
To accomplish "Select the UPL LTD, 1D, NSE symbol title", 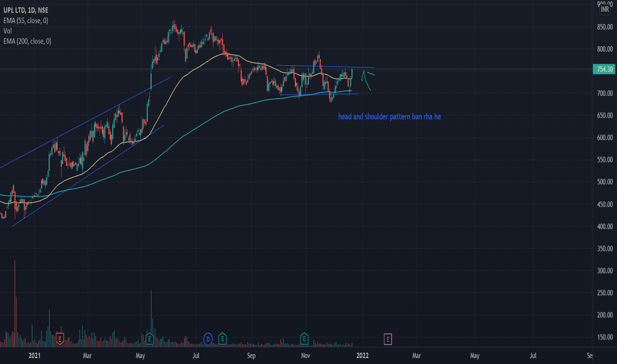I will 26,10.
